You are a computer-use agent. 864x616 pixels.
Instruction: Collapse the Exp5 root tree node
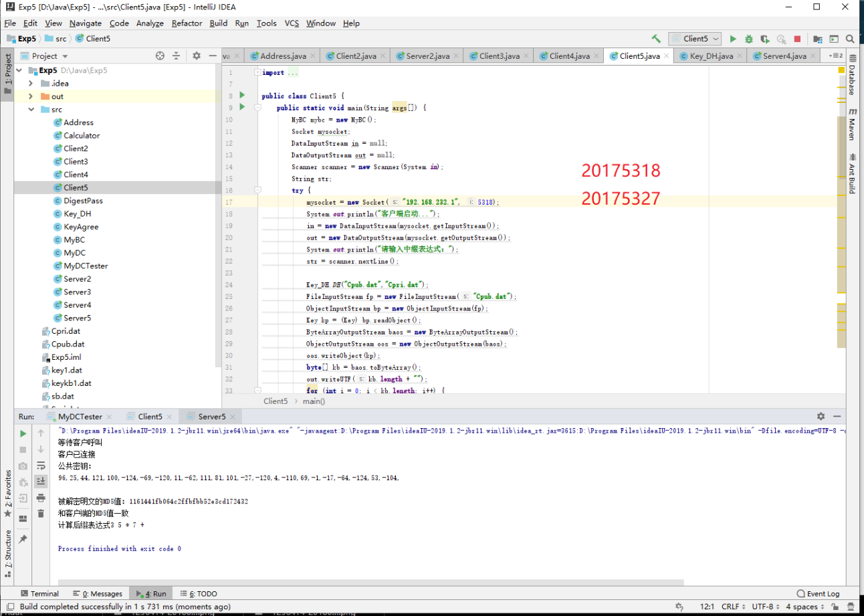[18, 70]
